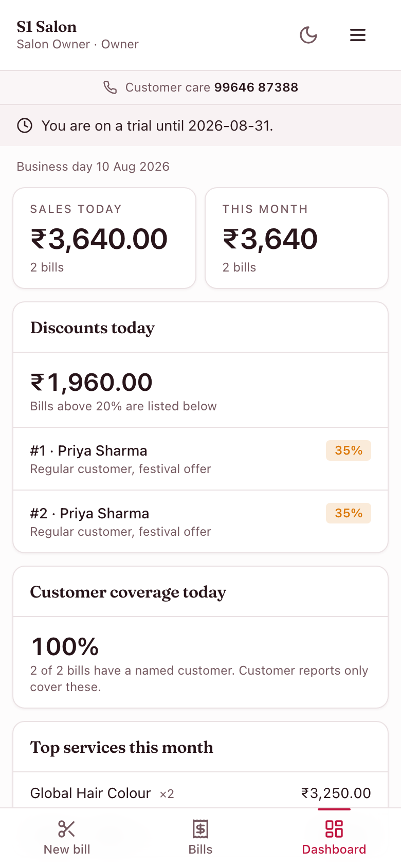Select the Dashboard grid icon
The image size is (401, 868).
tap(334, 829)
